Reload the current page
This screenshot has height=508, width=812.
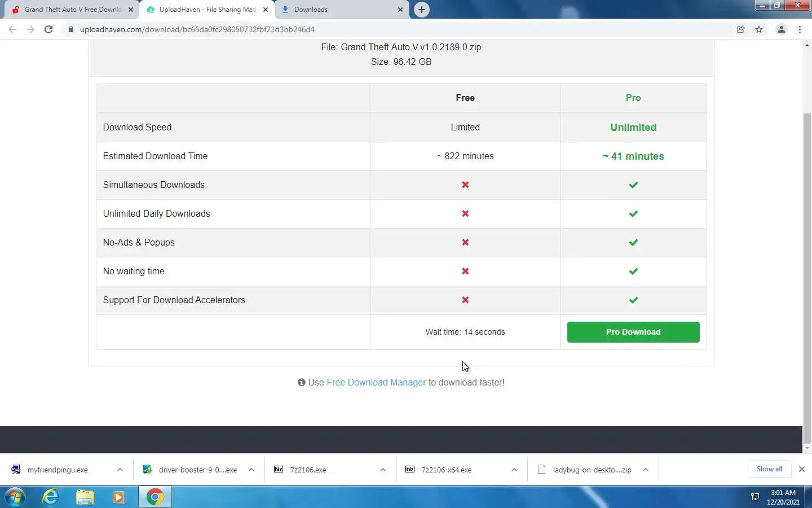click(x=48, y=29)
